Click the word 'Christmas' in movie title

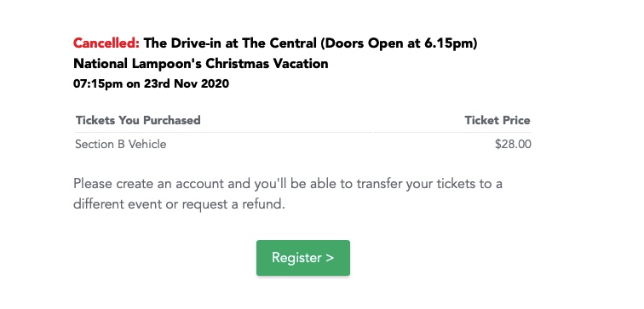[236, 64]
